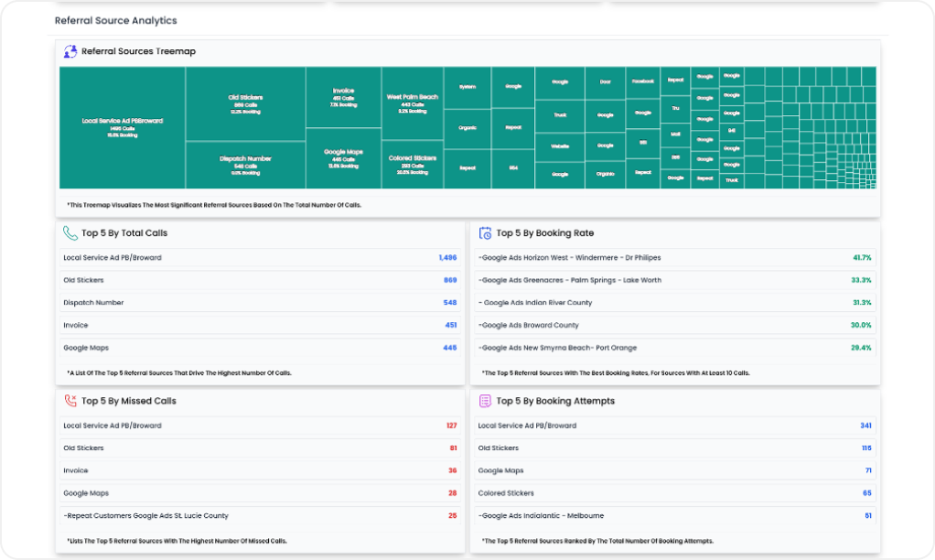Click the purple list icon beside Booking Attempts
Screen dimensions: 935x560
point(485,401)
